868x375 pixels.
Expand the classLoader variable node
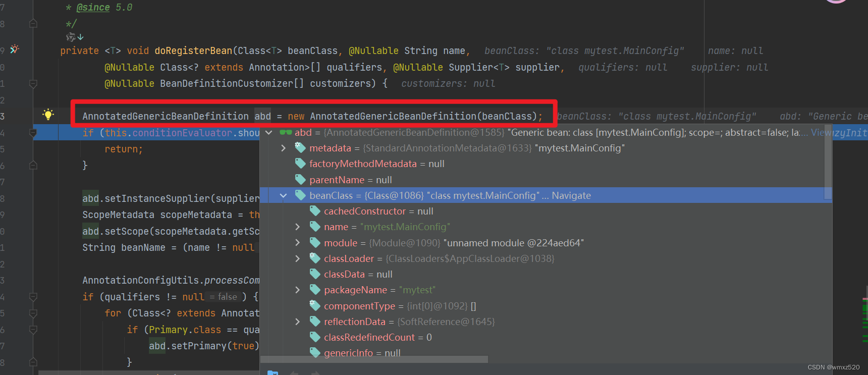pyautogui.click(x=298, y=258)
